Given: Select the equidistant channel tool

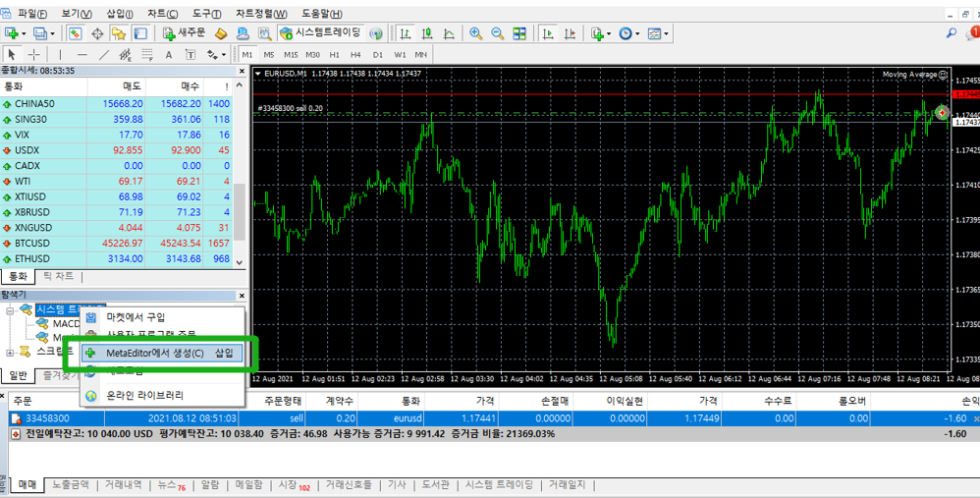Looking at the screenshot, I should tap(125, 54).
